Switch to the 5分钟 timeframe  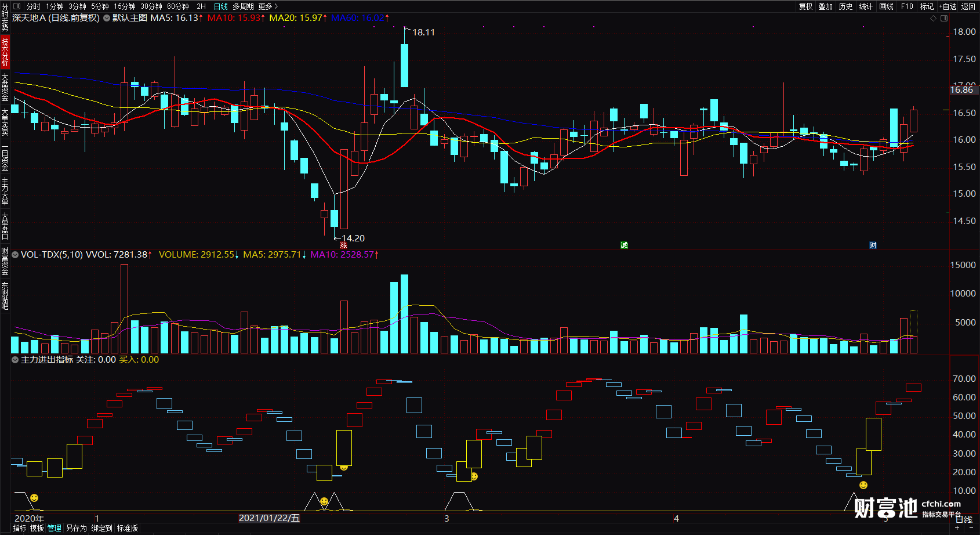coord(100,6)
